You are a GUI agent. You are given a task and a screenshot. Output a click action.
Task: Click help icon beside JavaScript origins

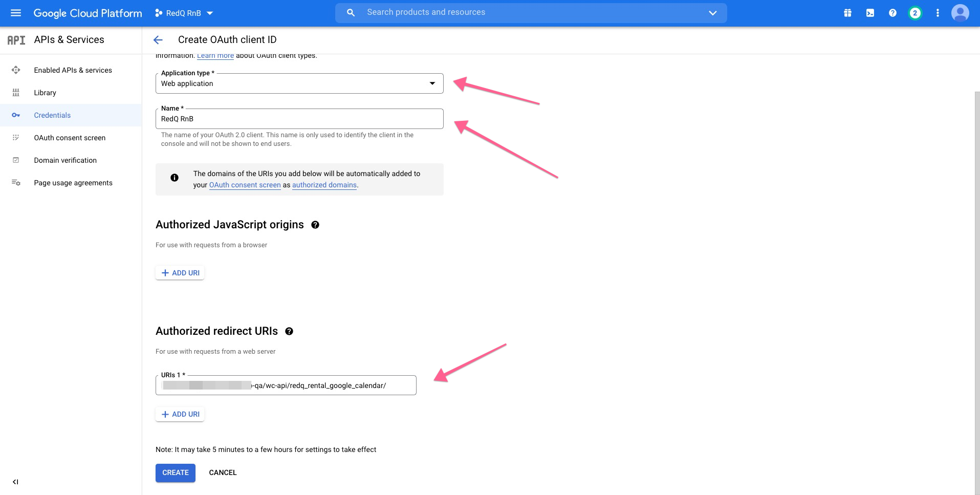315,225
